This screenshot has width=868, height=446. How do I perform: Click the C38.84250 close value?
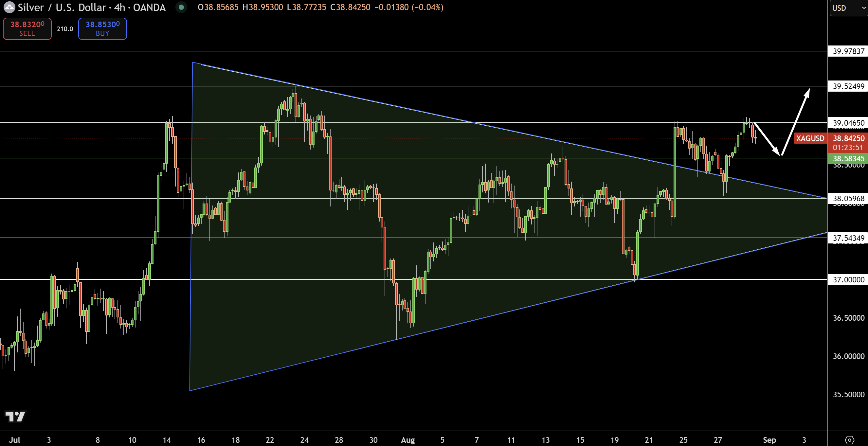click(350, 7)
